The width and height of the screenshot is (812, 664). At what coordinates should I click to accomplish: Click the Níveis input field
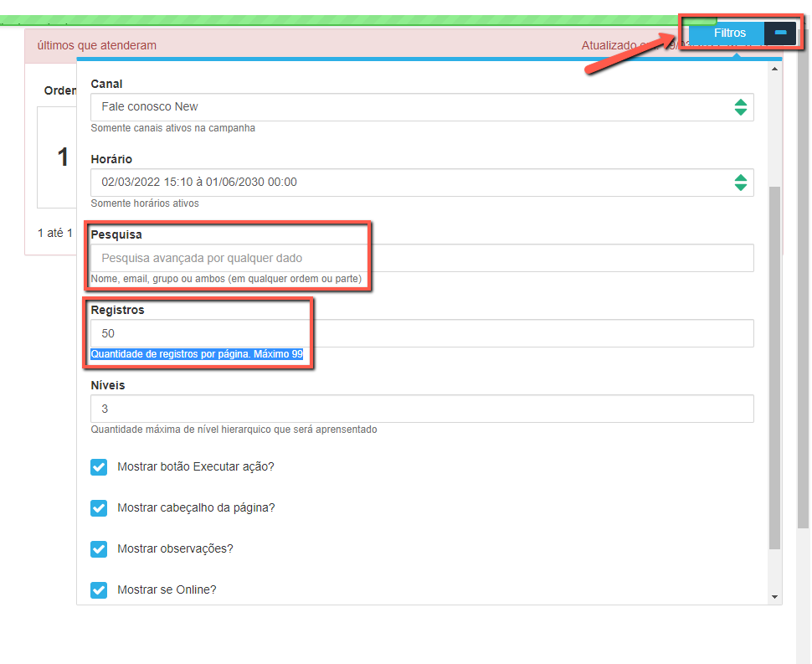[x=422, y=409]
